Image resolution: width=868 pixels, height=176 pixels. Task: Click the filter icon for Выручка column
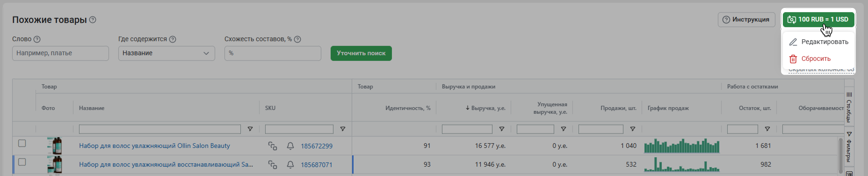(x=501, y=129)
